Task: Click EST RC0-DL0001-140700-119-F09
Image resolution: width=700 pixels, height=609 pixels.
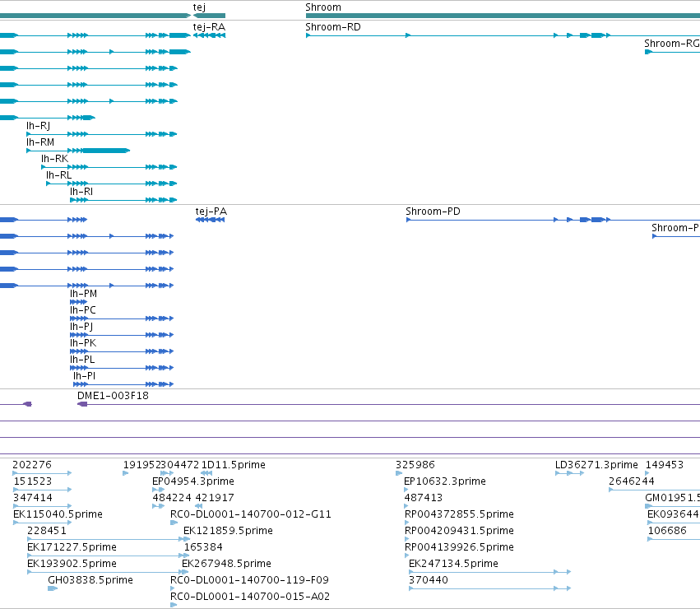Action: point(249,580)
